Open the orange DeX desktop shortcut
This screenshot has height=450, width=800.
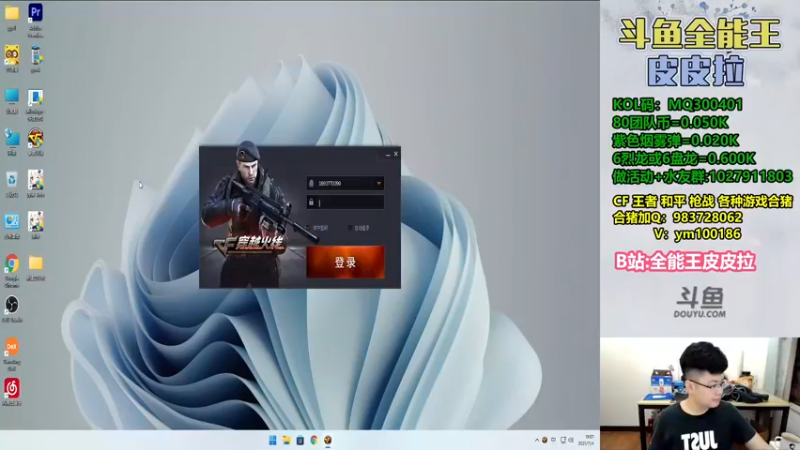(x=12, y=347)
